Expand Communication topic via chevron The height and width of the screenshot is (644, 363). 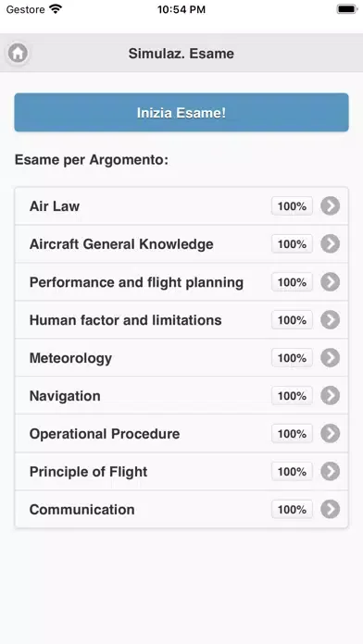[x=330, y=509]
